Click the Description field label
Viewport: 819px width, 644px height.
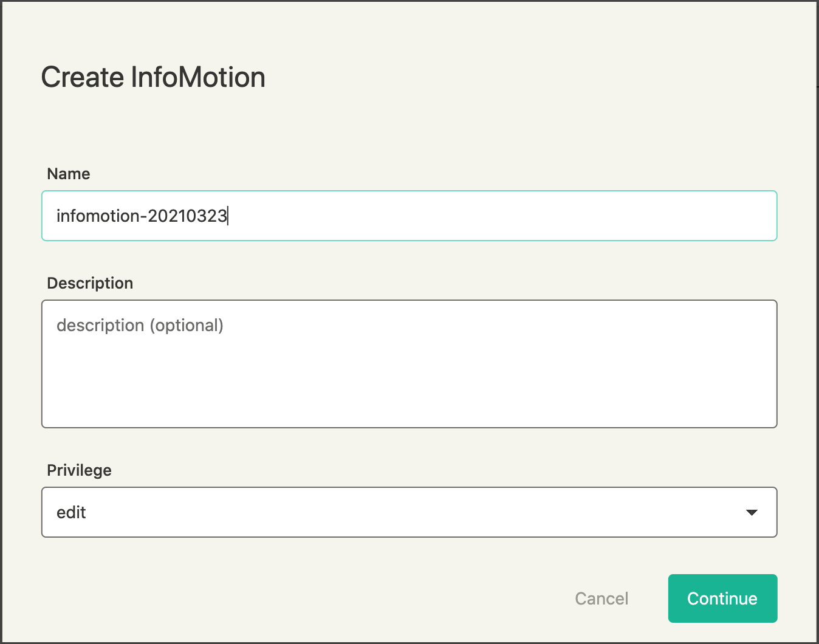click(90, 283)
